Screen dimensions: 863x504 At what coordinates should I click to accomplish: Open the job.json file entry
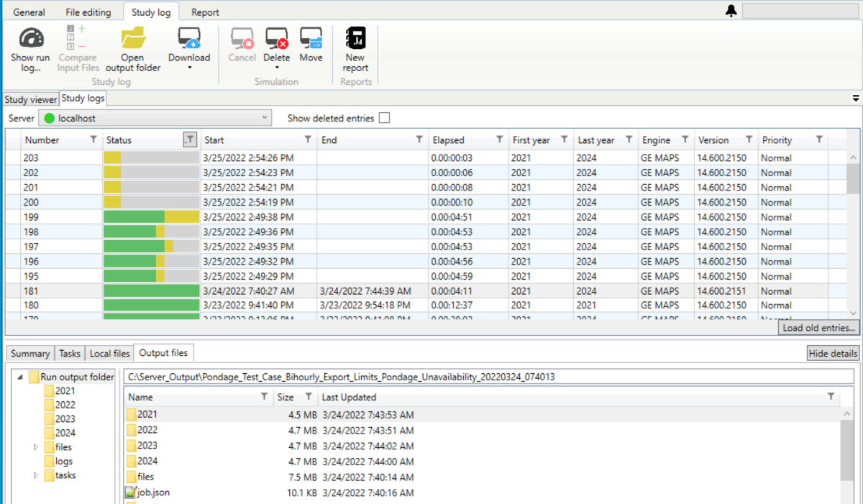(153, 492)
